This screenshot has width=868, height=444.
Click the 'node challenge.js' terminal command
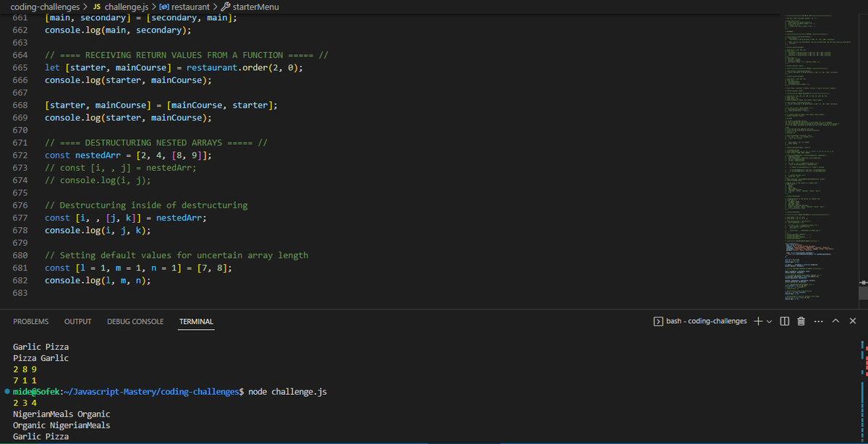pos(287,391)
